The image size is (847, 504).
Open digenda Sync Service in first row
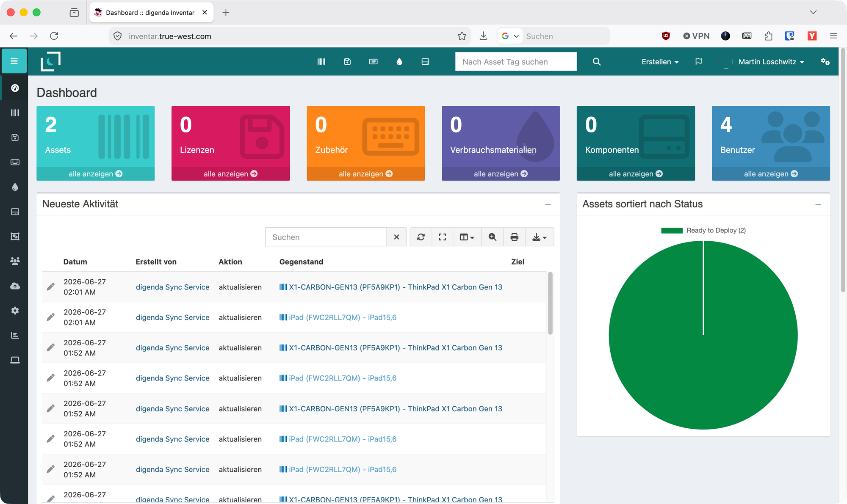tap(172, 287)
